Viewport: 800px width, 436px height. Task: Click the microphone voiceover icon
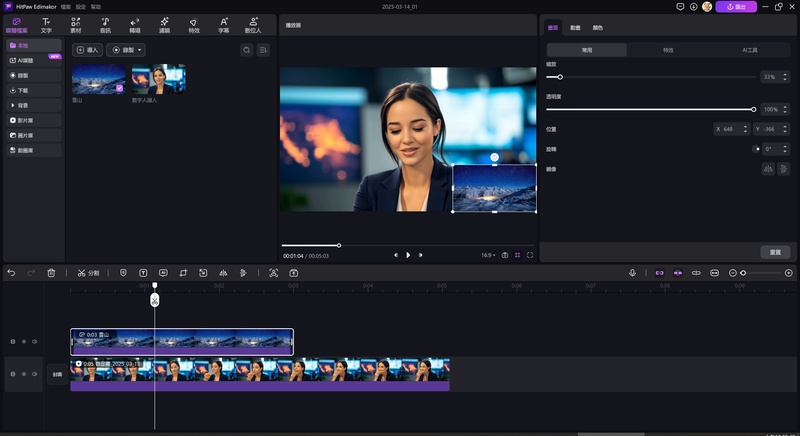pyautogui.click(x=632, y=272)
